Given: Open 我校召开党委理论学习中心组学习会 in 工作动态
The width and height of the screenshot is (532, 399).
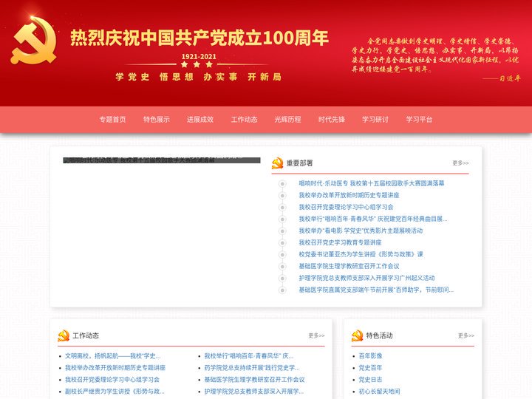Looking at the screenshot, I should (112, 380).
